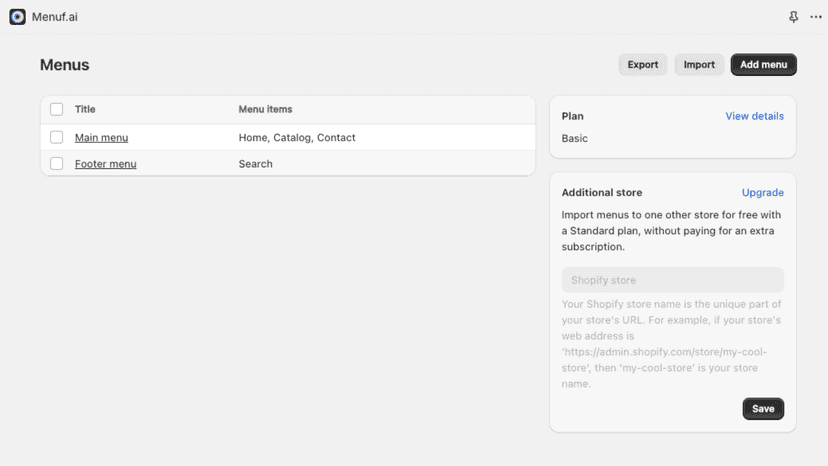This screenshot has height=466, width=828.
Task: Click the 'Basic' plan text
Action: (575, 138)
